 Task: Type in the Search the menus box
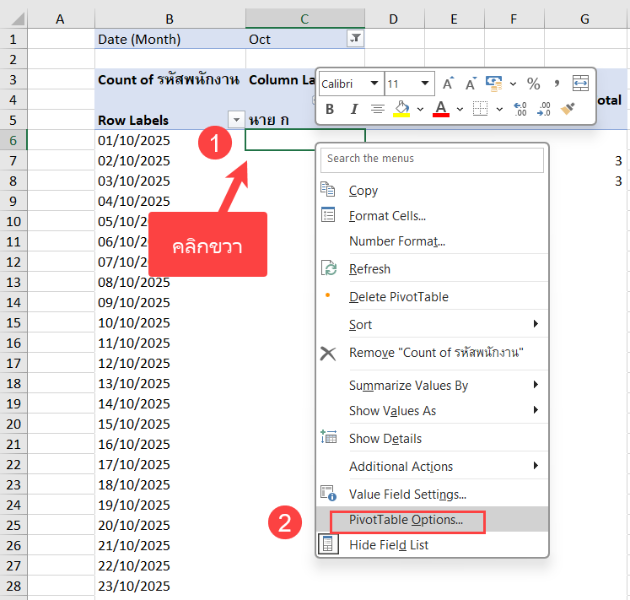coord(432,158)
